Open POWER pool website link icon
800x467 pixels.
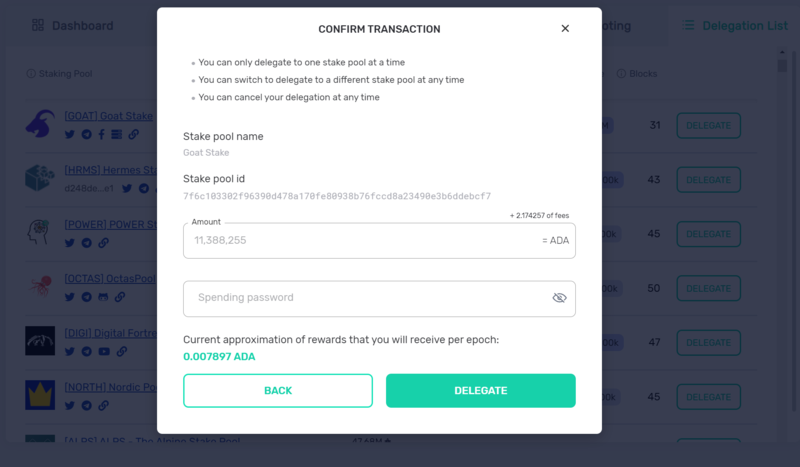point(104,243)
